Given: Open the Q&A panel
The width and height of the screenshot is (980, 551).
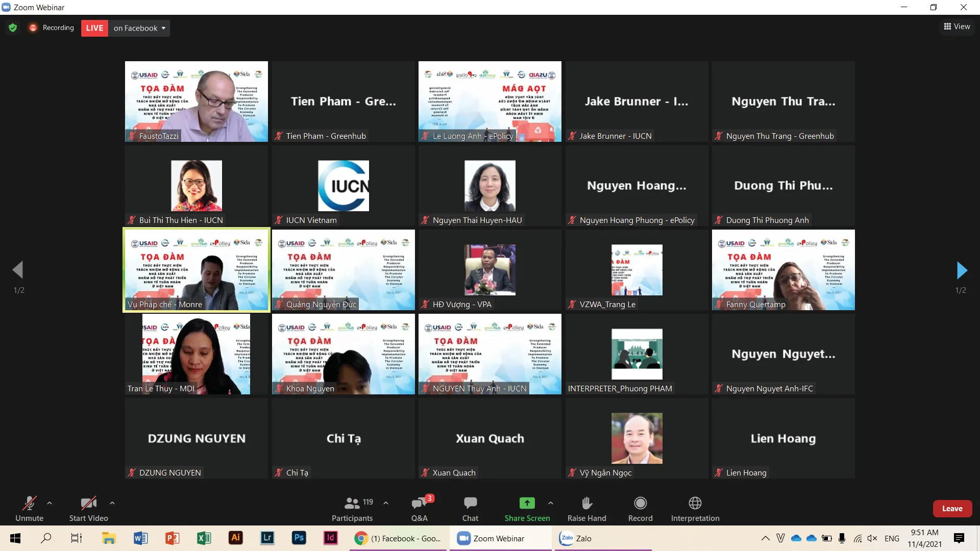Looking at the screenshot, I should [420, 509].
